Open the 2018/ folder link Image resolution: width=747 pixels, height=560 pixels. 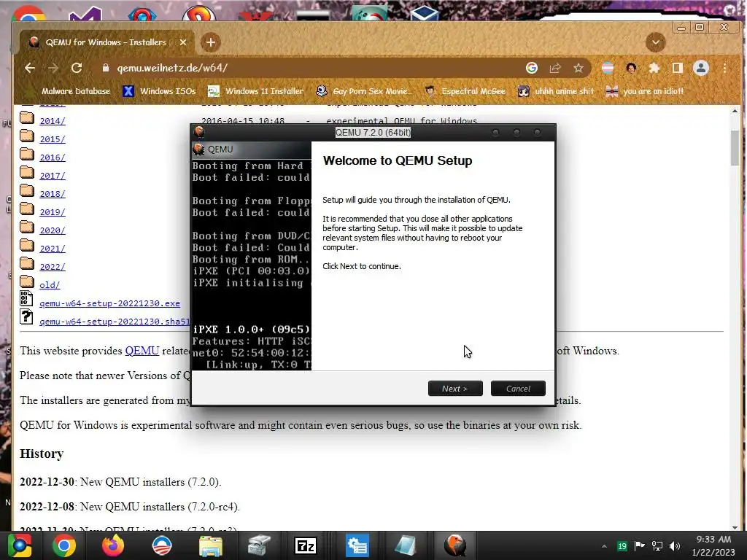click(x=53, y=194)
